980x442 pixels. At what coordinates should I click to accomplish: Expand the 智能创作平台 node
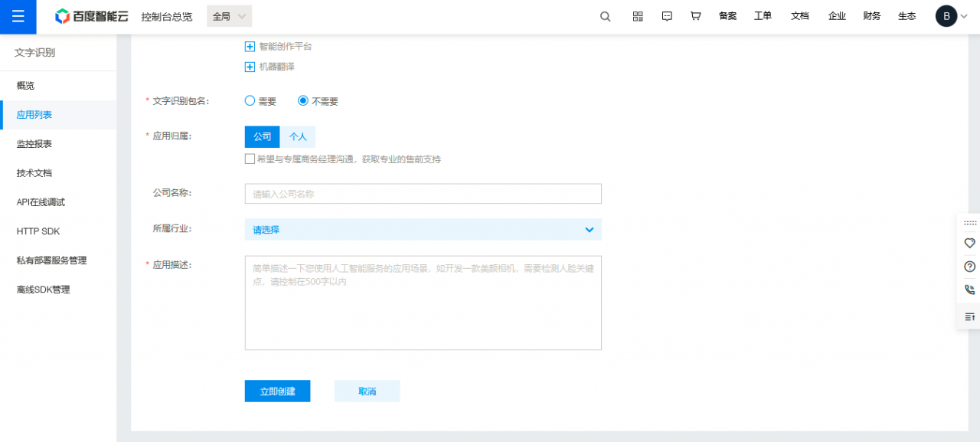pos(250,46)
